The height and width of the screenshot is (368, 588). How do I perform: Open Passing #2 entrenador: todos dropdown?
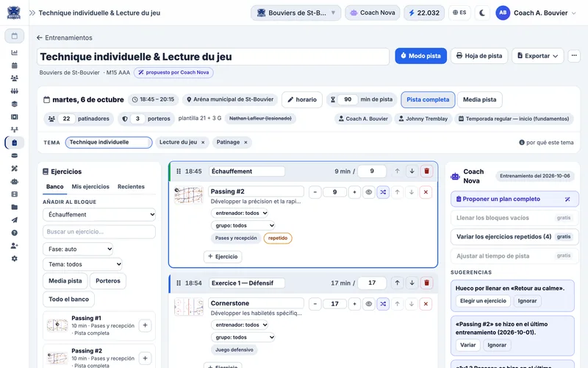point(240,213)
